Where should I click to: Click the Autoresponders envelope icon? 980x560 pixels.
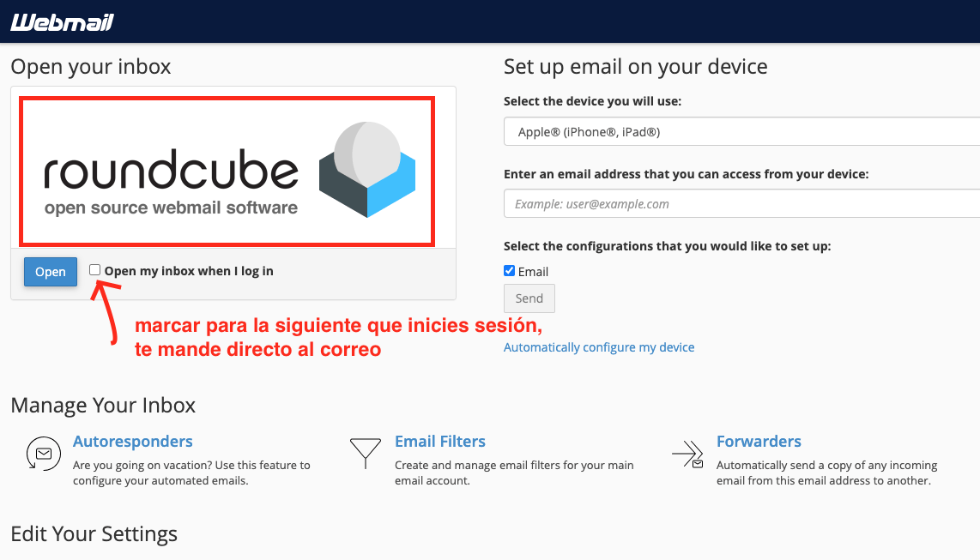pos(44,454)
